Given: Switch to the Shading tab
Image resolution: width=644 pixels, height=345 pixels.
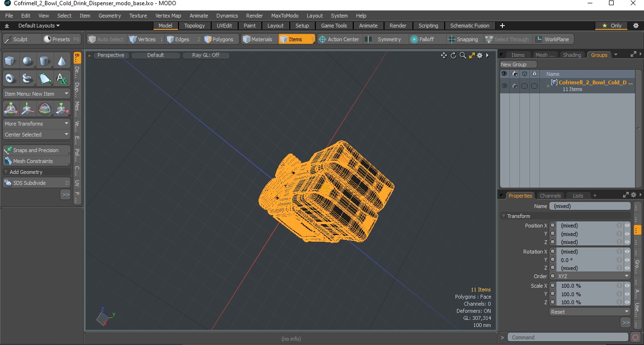Looking at the screenshot, I should (572, 55).
